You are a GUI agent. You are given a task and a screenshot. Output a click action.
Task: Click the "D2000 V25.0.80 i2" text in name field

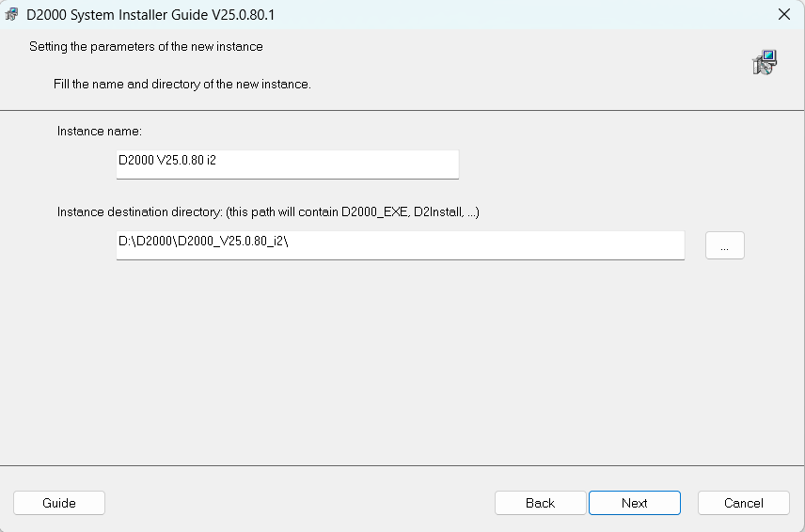(167, 161)
